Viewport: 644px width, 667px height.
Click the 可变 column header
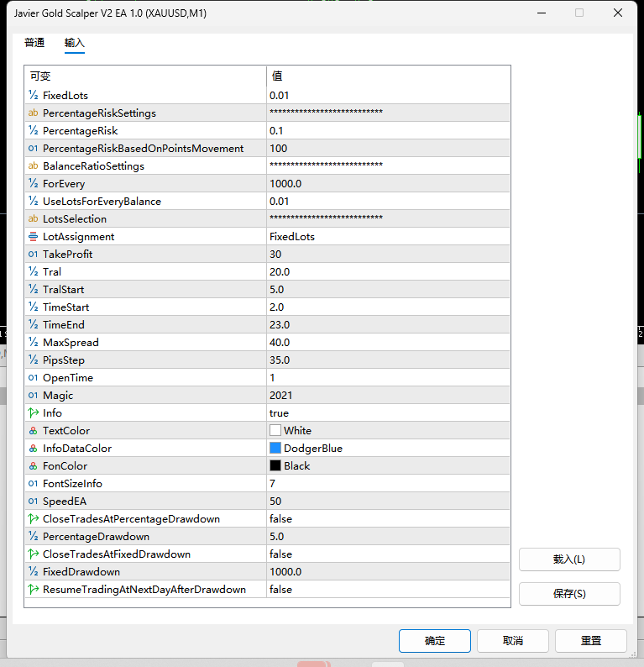click(145, 76)
